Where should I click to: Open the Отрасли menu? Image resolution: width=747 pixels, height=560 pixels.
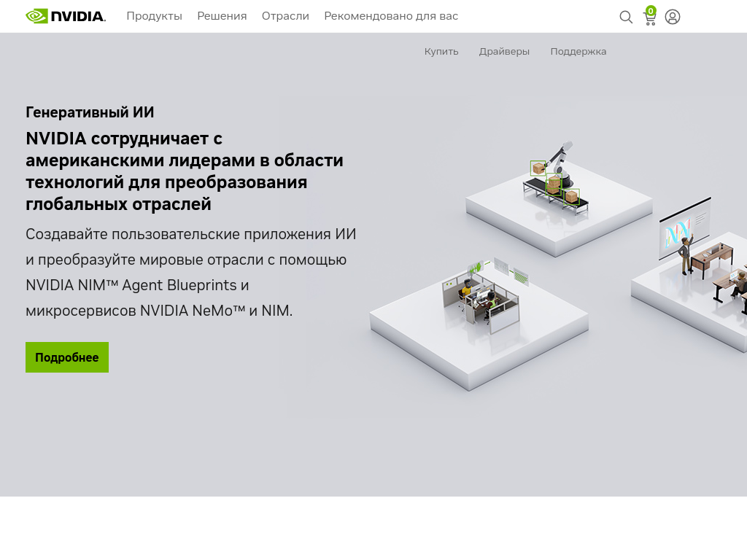click(285, 16)
